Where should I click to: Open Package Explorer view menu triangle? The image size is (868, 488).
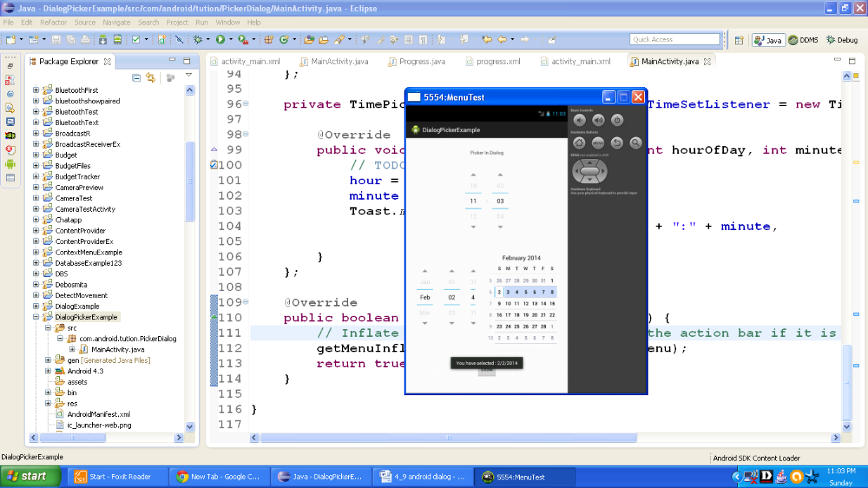click(189, 76)
